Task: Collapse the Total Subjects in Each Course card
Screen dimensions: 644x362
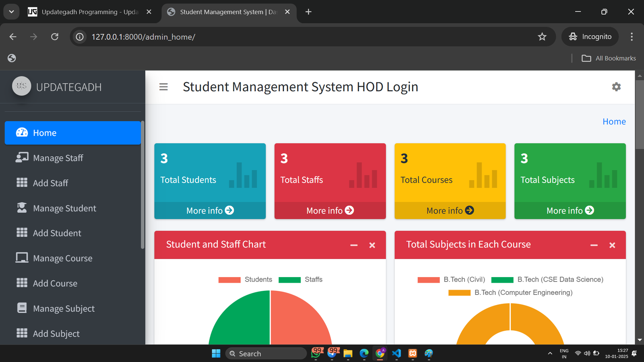Action: click(x=594, y=245)
